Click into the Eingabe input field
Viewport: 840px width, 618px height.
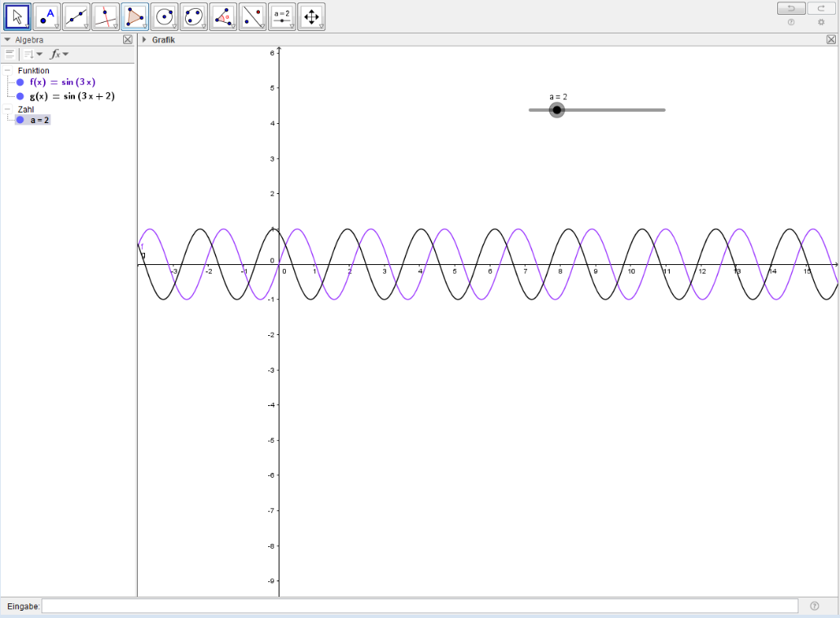click(x=420, y=607)
